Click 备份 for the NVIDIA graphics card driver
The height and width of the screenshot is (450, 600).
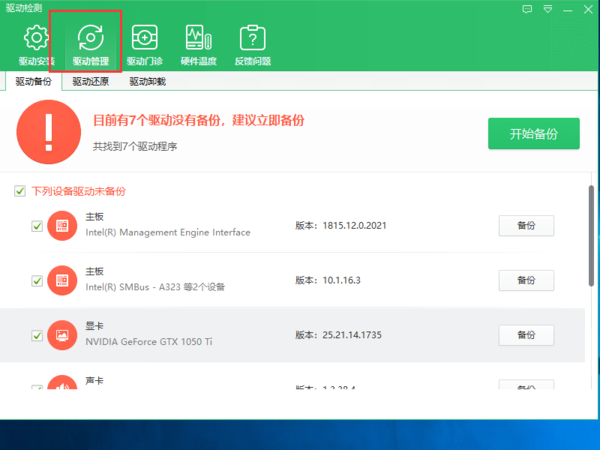526,335
